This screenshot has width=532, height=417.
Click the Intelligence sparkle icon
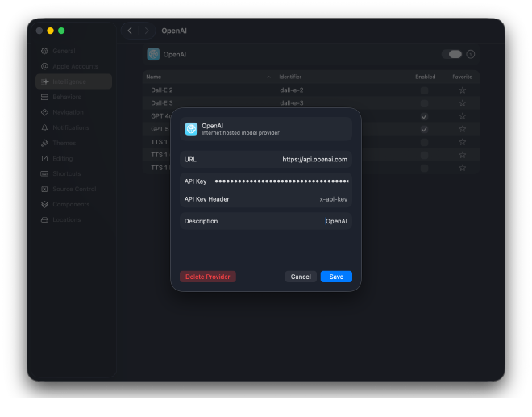coord(45,81)
